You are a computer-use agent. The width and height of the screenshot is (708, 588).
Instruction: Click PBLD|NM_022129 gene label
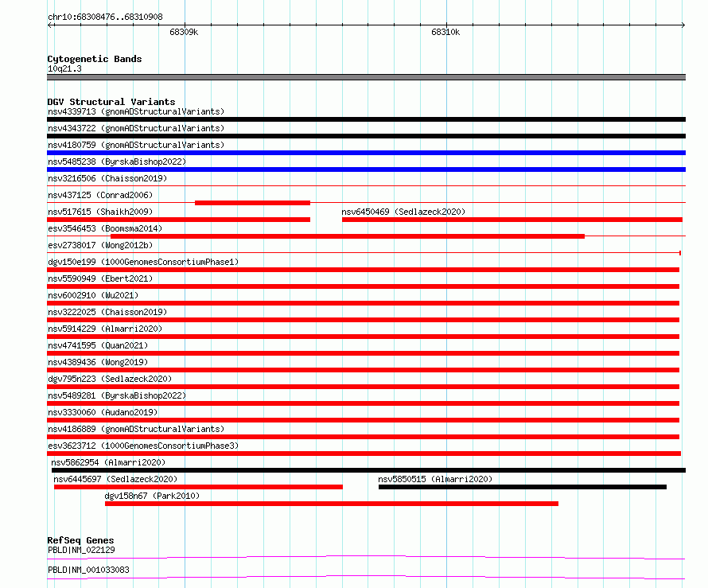tap(81, 550)
